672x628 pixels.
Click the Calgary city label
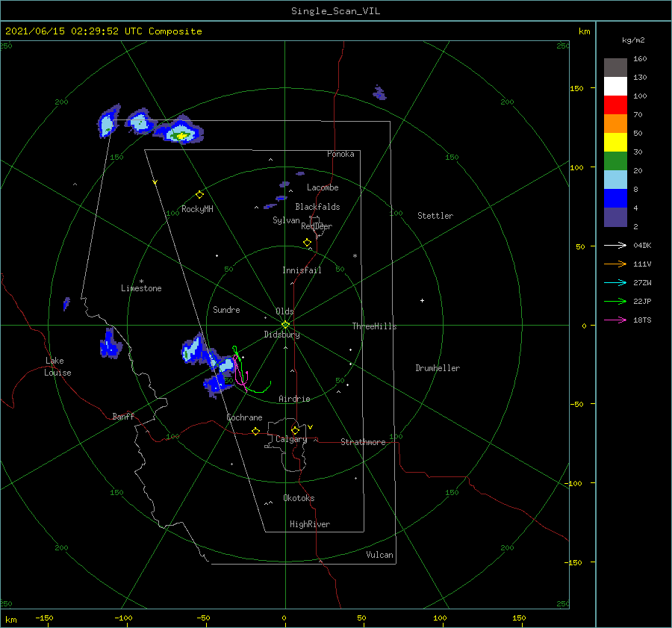291,439
